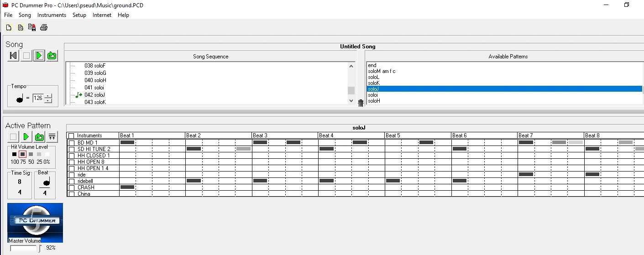Rewind the song to the start

click(x=13, y=56)
